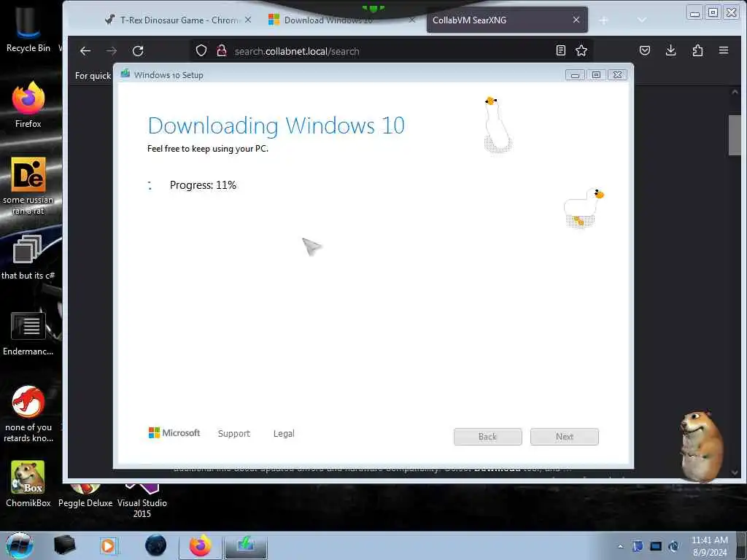Click the scrollbar down arrow in Firefox
Screen dimensions: 747x560
pyautogui.click(x=735, y=472)
